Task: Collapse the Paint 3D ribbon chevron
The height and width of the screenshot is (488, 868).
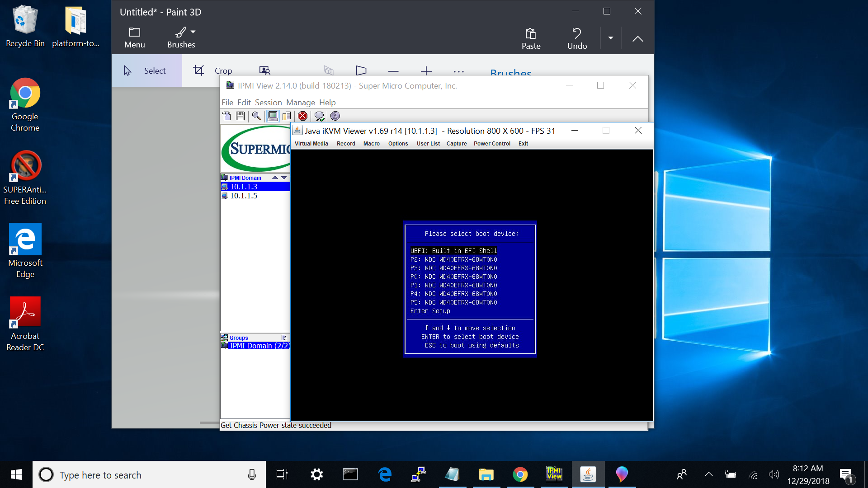Action: point(637,39)
